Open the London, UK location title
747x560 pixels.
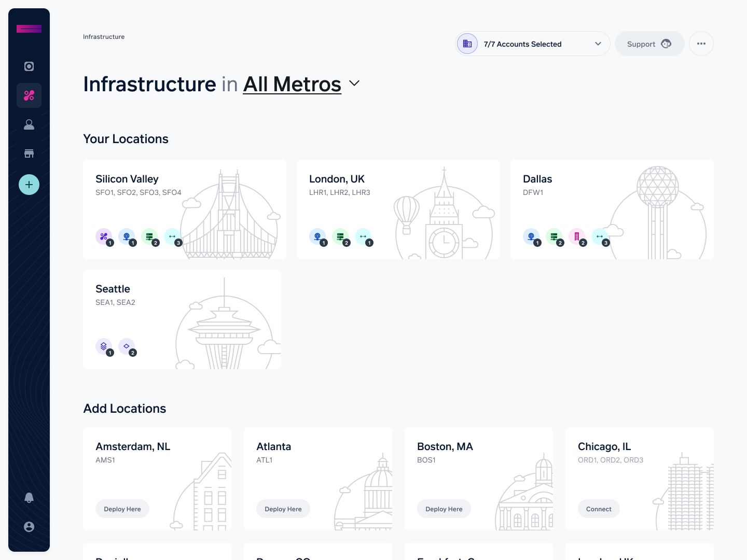(337, 179)
